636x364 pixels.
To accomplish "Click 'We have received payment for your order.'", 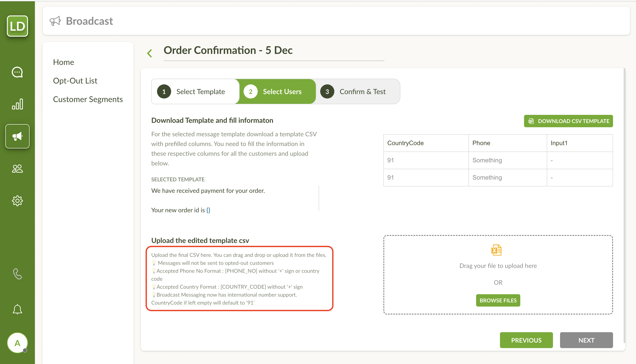I will pyautogui.click(x=208, y=190).
